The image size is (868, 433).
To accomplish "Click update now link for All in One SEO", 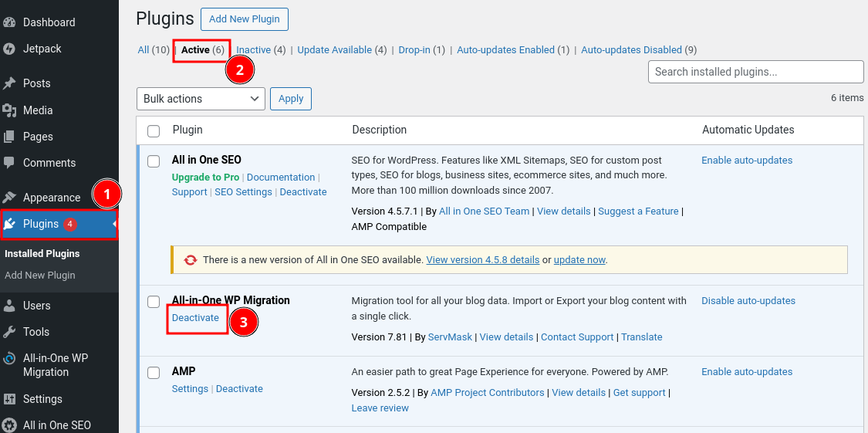I will pos(579,260).
